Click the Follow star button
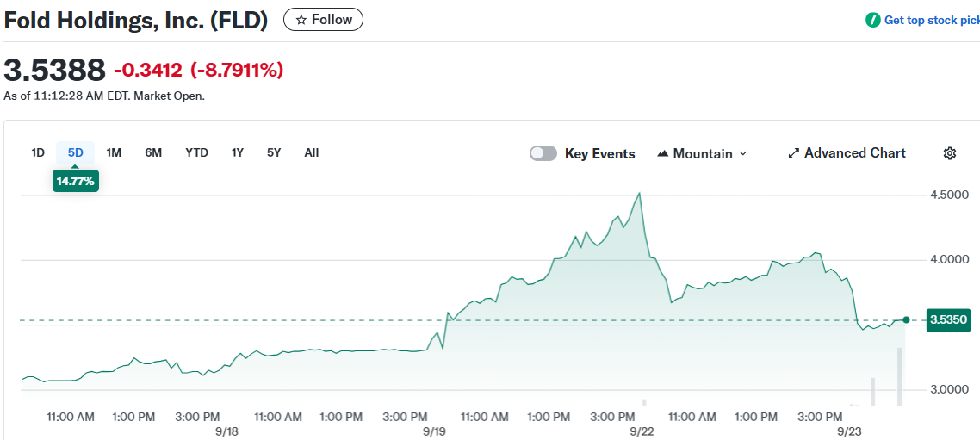This screenshot has height=440, width=980. [323, 20]
